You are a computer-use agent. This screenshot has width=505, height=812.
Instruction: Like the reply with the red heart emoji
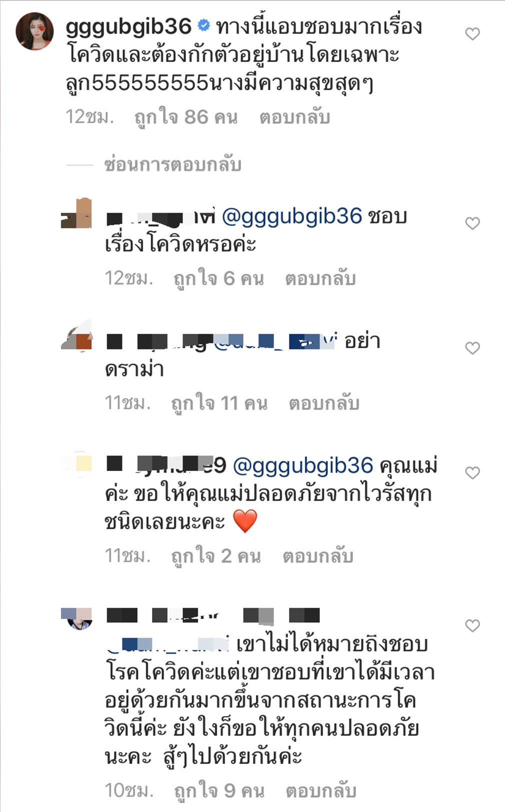[472, 472]
